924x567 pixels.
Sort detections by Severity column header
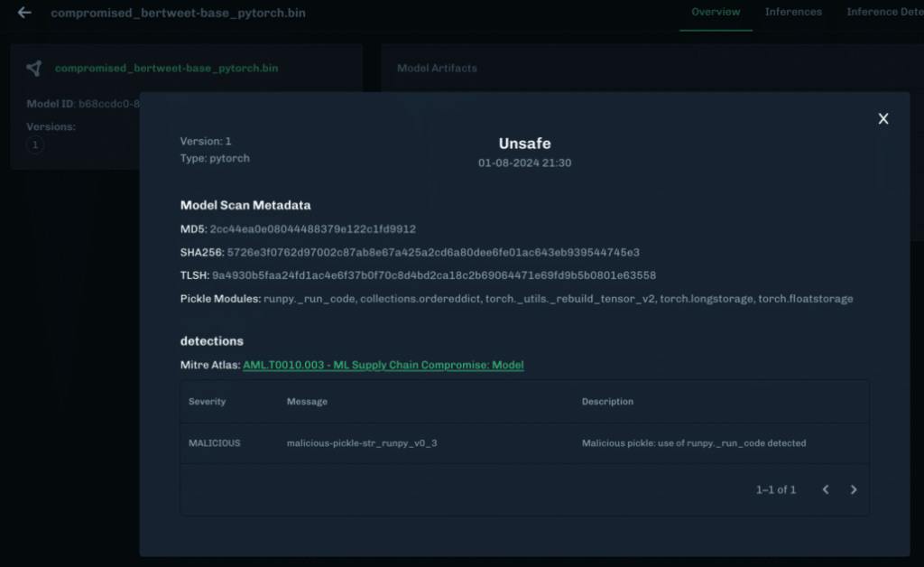207,401
